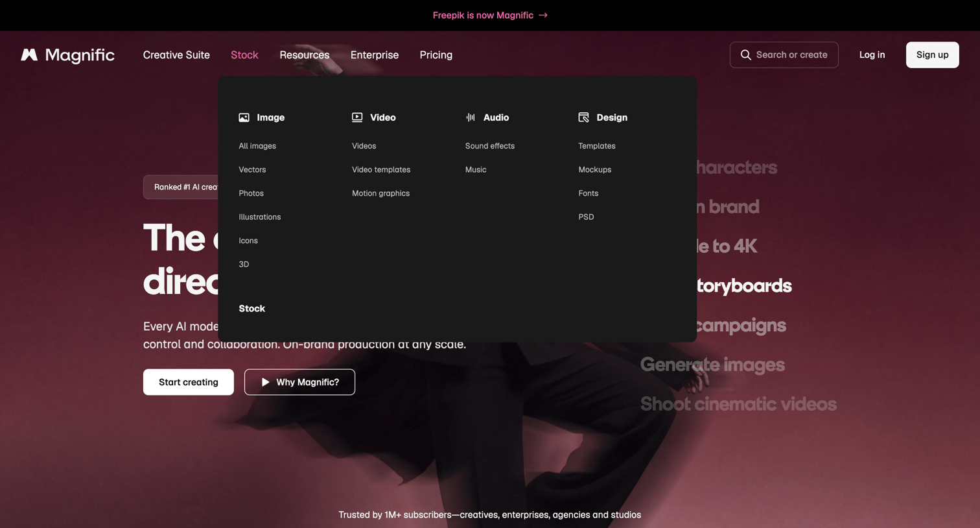Open the Stock menu

[244, 55]
